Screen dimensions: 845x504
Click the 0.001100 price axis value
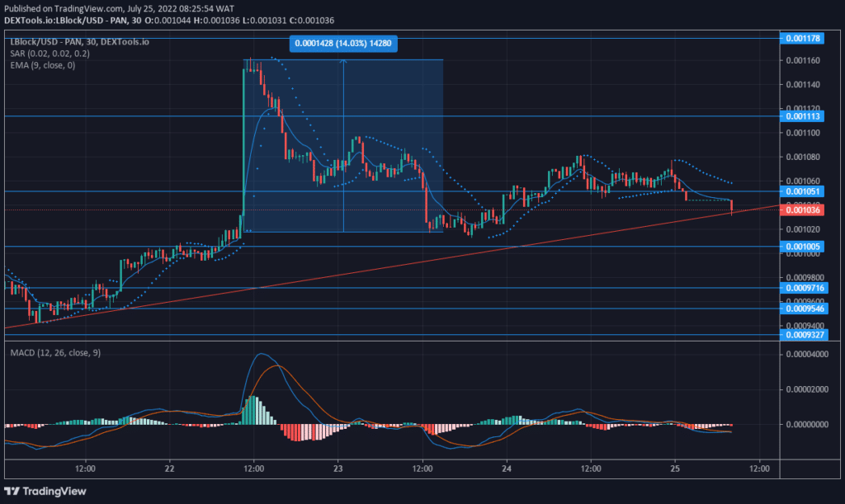tap(803, 133)
